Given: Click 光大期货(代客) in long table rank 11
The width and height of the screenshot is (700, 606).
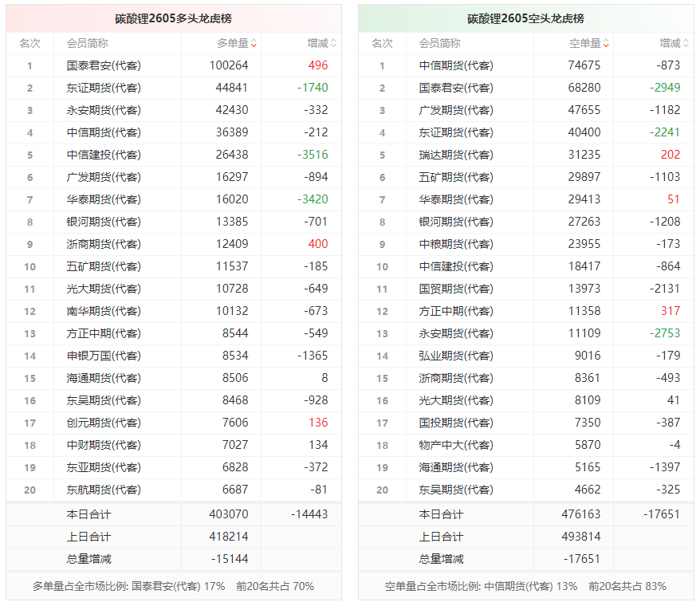Looking at the screenshot, I should point(104,289).
